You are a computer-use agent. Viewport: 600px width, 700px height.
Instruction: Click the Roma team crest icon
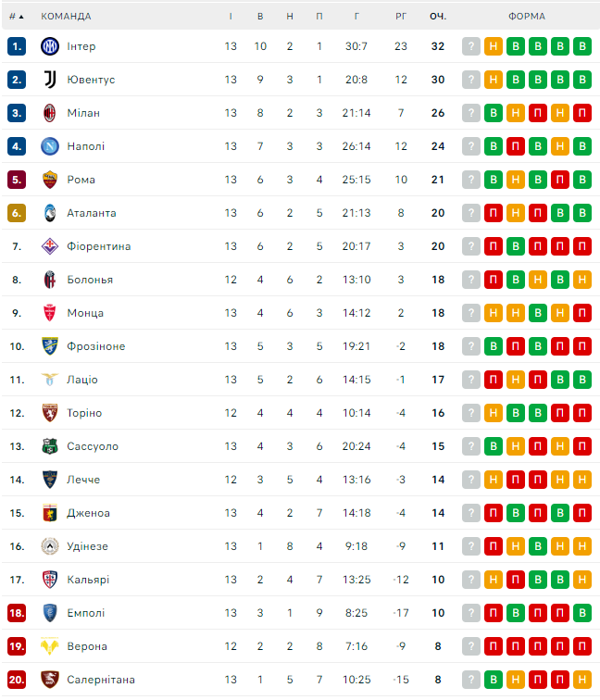(x=50, y=180)
